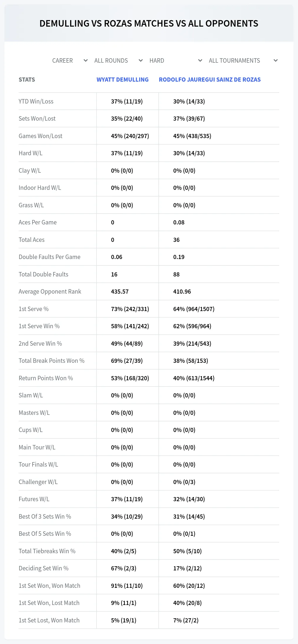Select the Average Opponent Rank label
298x644 pixels.
tap(50, 292)
